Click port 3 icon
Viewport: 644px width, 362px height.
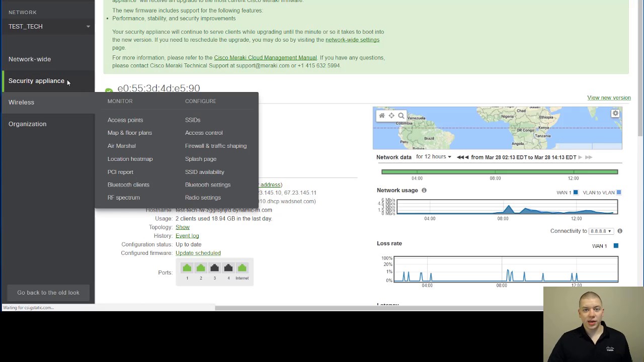pos(214,268)
